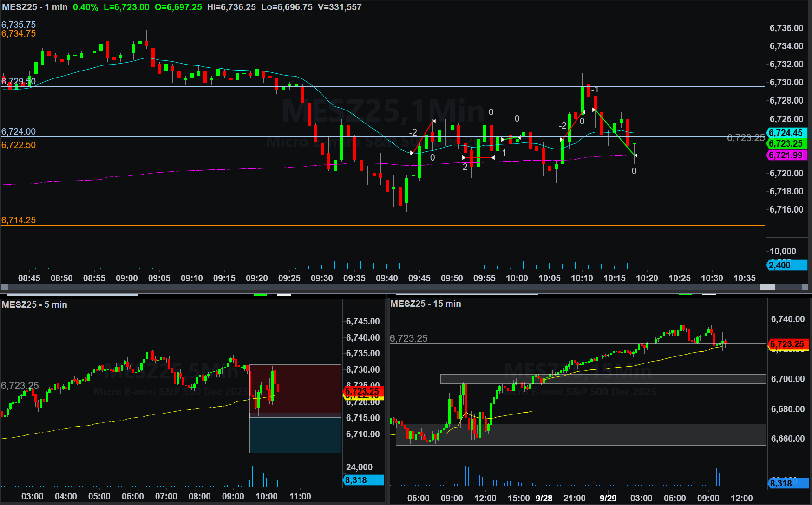Select the 6,735.75 horizontal level label
Screen dimensions: 812x505
pyautogui.click(x=19, y=25)
